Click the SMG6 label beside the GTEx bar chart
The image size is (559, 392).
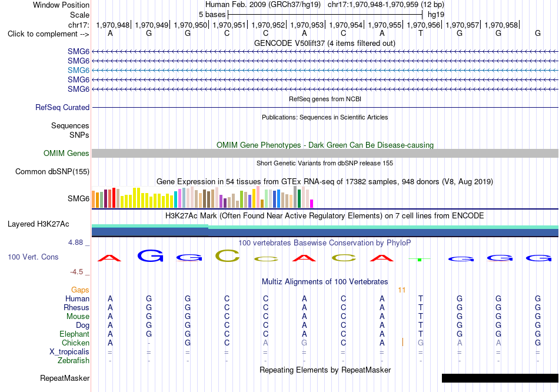[78, 199]
